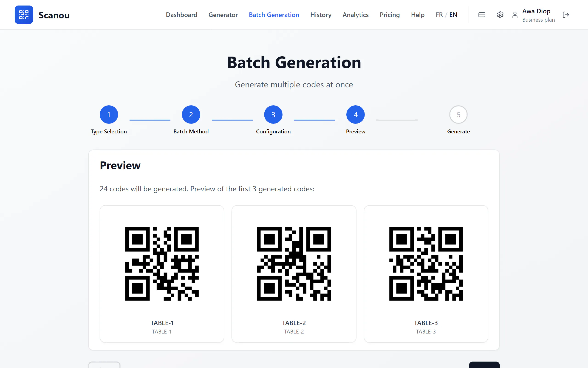Click the TABLE-3 QR code preview

[426, 264]
